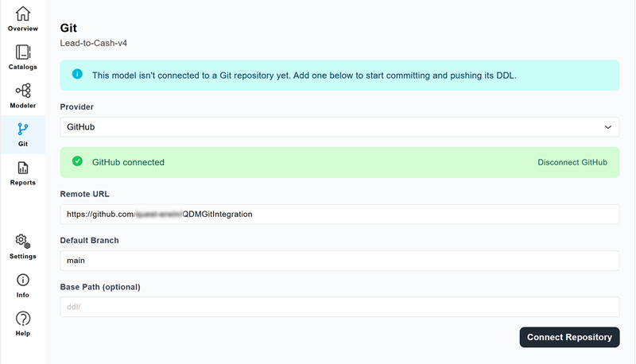Click the Lead-to-Cash-v4 model name text
636x364 pixels.
point(93,43)
